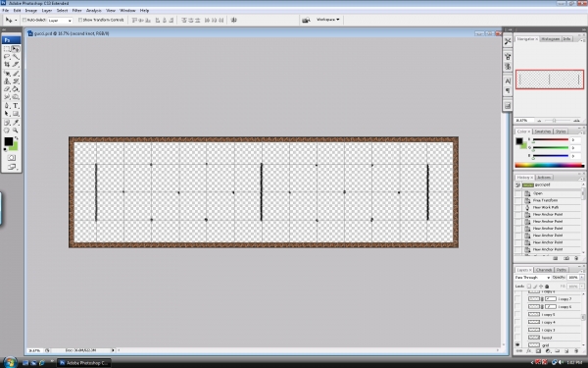Image resolution: width=588 pixels, height=368 pixels.
Task: Open the Filter menu
Action: click(76, 11)
